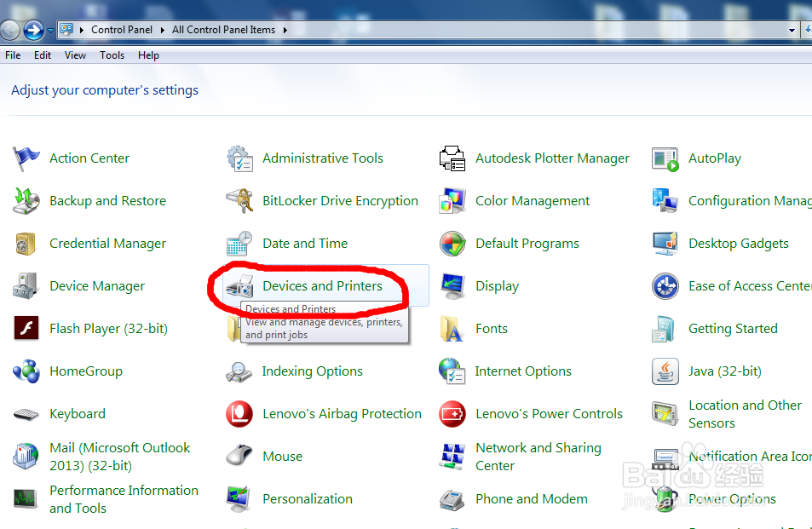Click the address bar Control Panel icon
The height and width of the screenshot is (529, 812).
click(66, 30)
